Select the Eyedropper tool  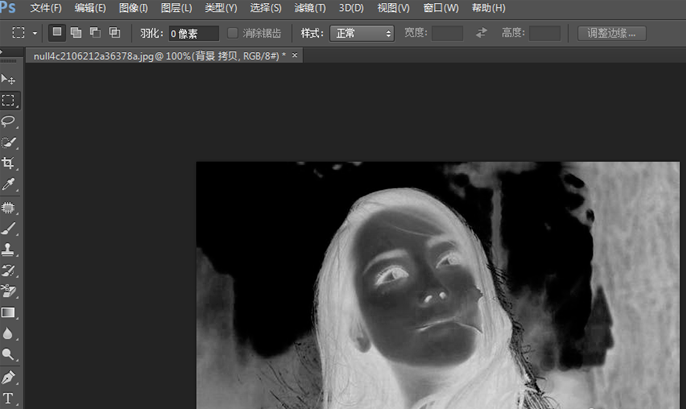pos(8,185)
